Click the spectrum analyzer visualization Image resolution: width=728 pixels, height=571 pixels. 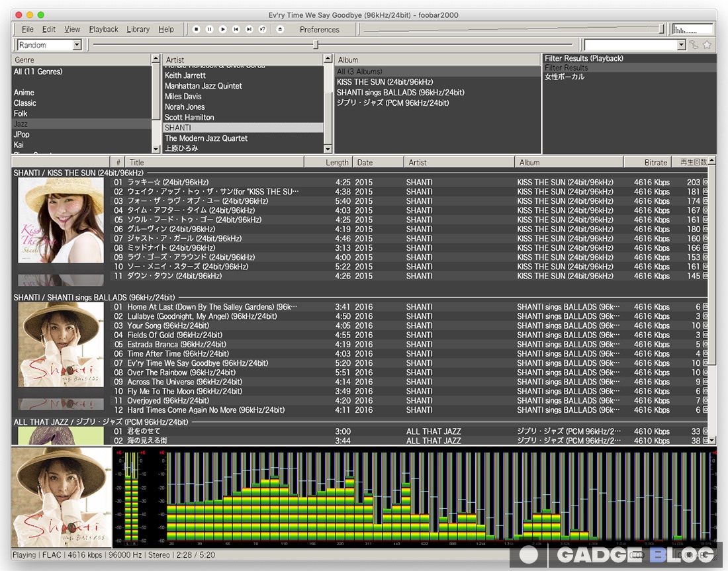pos(436,497)
